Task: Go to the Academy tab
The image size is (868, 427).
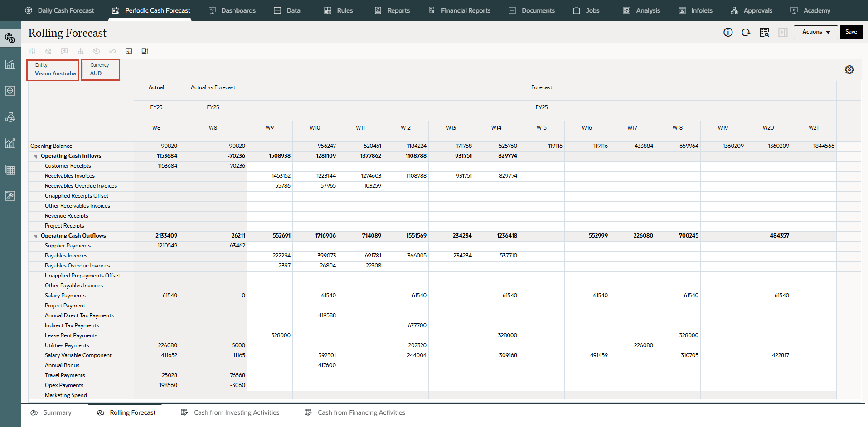Action: coord(810,10)
